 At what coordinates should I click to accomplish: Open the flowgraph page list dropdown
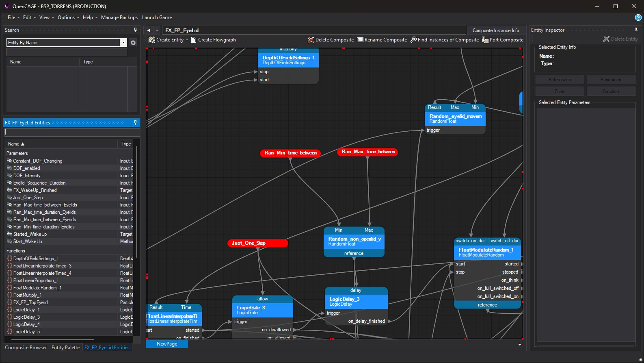520,345
